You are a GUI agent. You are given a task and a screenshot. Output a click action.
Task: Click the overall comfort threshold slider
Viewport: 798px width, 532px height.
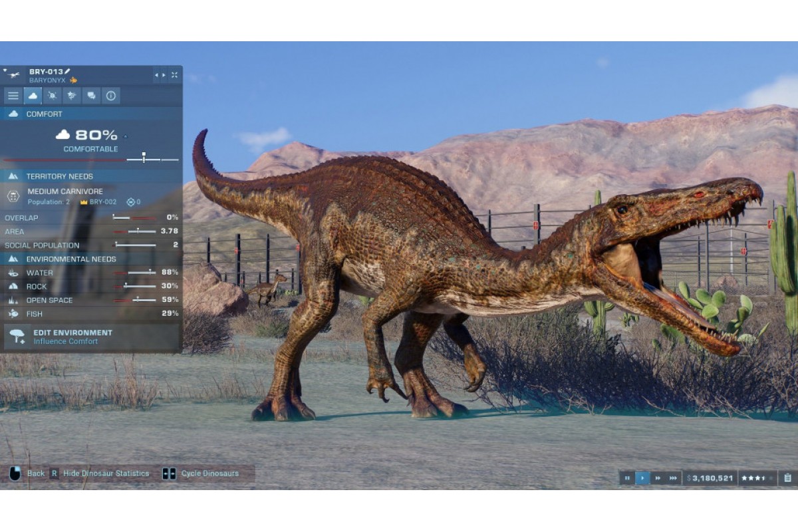pos(91,160)
